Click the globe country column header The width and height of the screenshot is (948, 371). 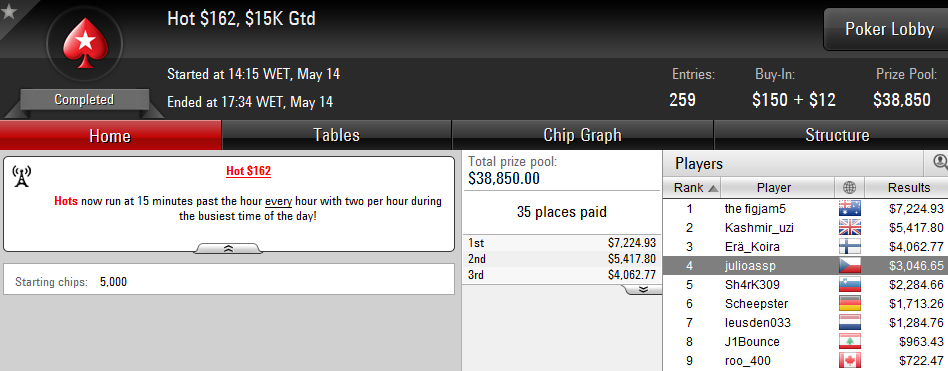click(x=849, y=188)
